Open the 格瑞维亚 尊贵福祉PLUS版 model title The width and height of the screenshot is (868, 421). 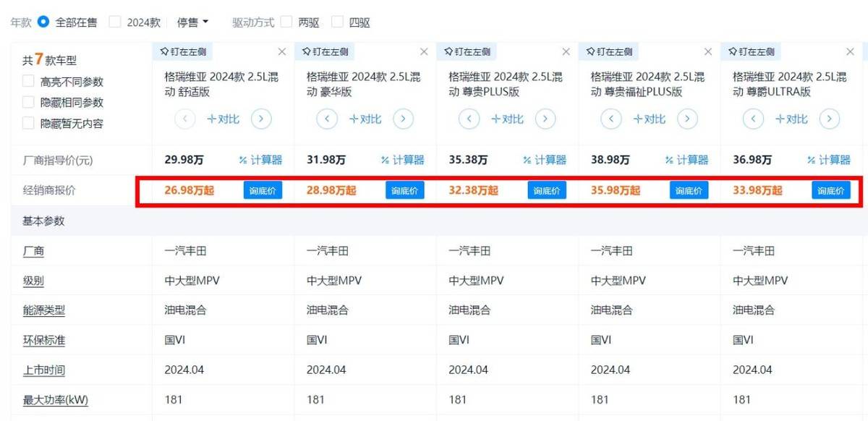pyautogui.click(x=647, y=84)
